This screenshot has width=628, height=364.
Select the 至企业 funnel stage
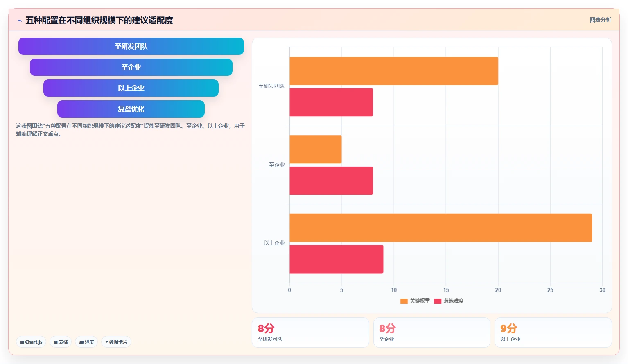131,67
